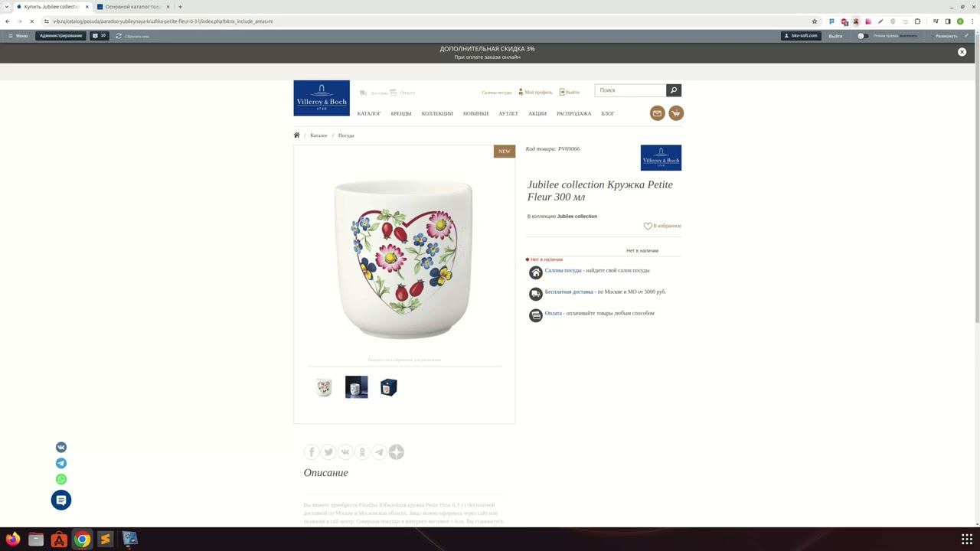Viewport: 980px width, 551px height.
Task: Click the Villeroy & Boch header logo
Action: point(322,98)
